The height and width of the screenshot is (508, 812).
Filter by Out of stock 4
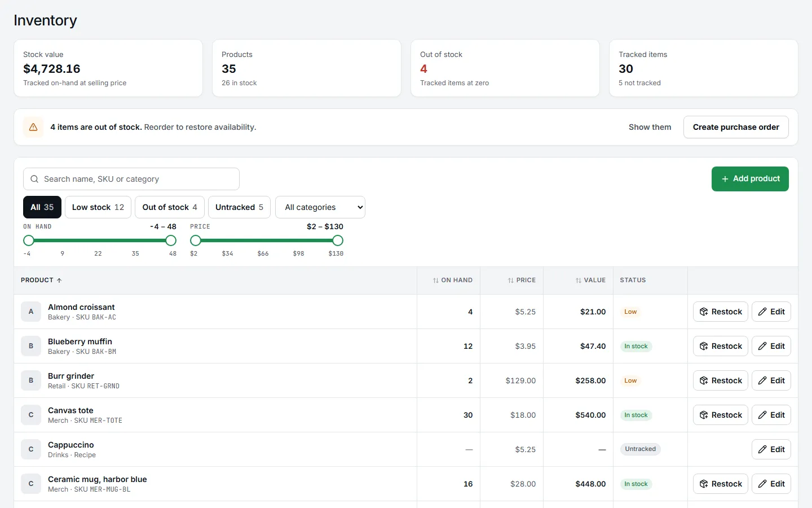pyautogui.click(x=170, y=207)
